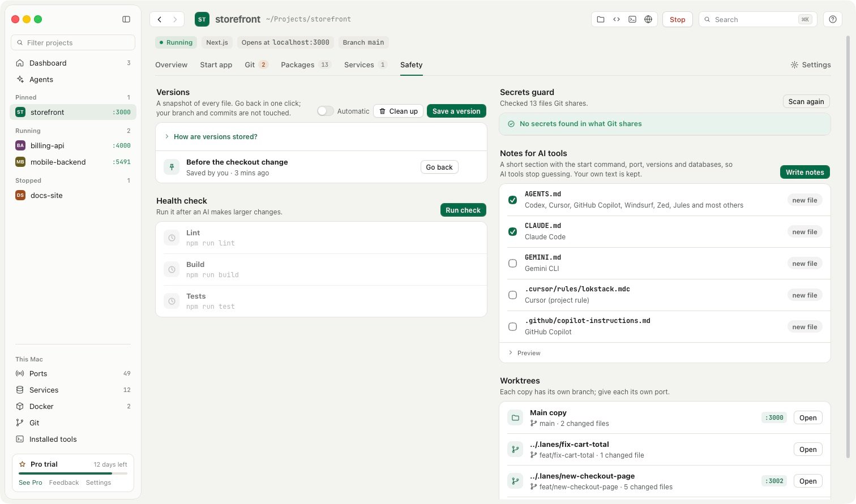
Task: Click the Clean up button
Action: coord(398,111)
